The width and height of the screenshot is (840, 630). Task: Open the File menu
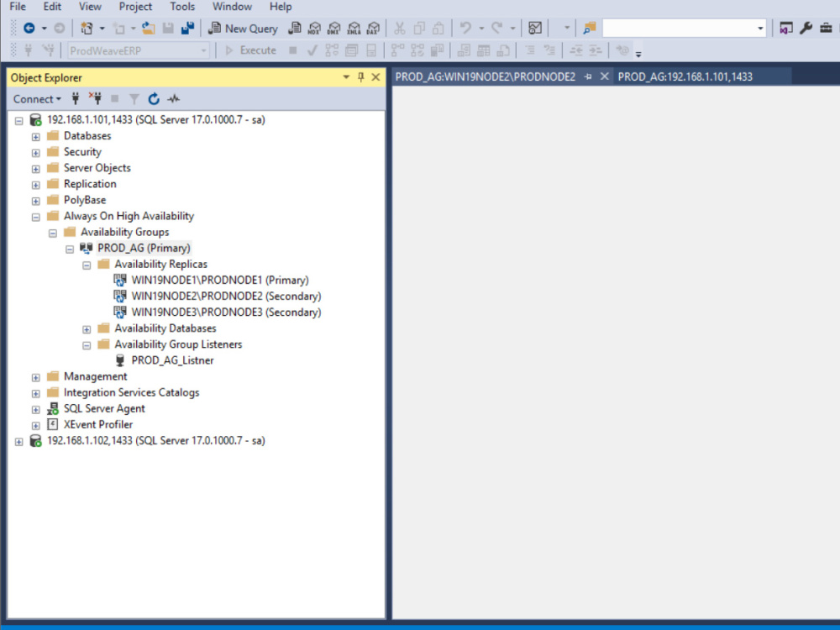coord(18,7)
